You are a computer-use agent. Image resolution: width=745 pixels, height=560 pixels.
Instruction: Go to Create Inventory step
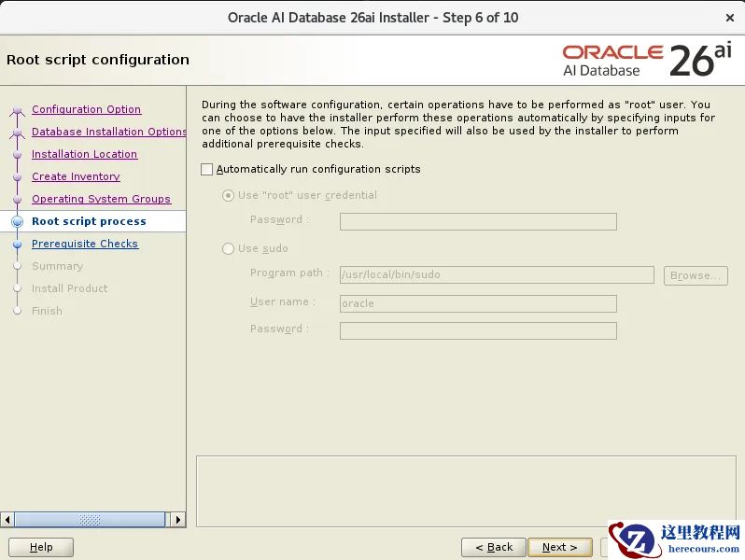pyautogui.click(x=76, y=176)
